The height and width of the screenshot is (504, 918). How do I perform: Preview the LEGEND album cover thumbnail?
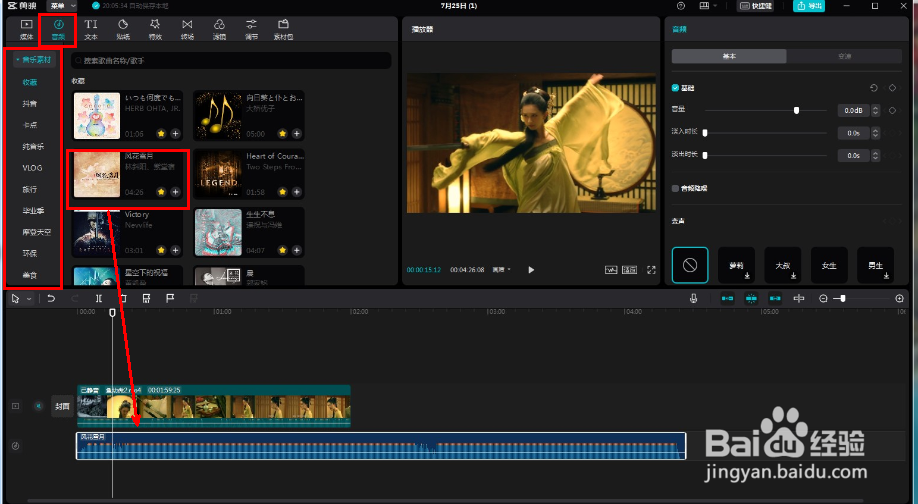point(218,174)
